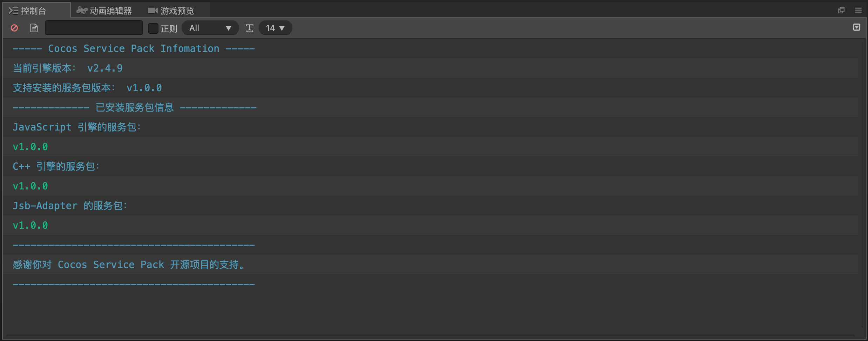Clear the console log output

(14, 28)
